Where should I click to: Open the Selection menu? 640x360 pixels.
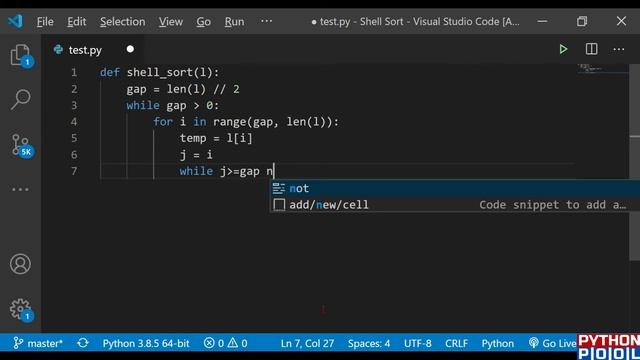point(122,21)
